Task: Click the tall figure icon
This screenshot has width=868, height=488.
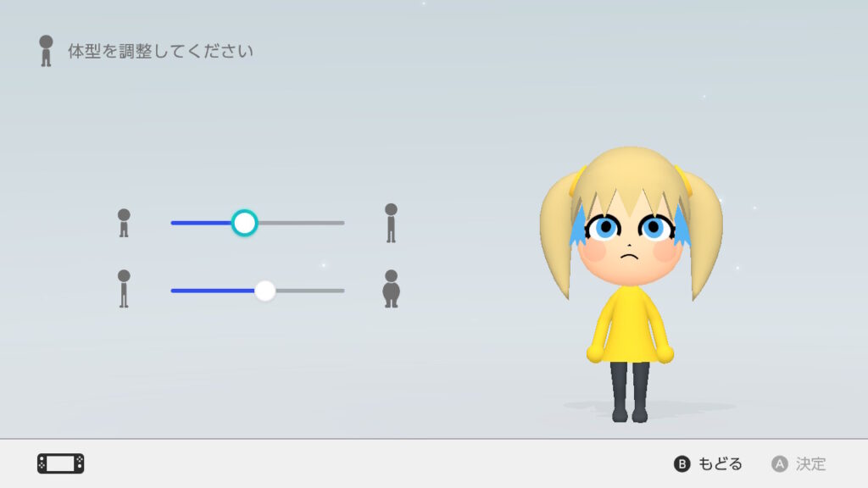Action: click(391, 223)
